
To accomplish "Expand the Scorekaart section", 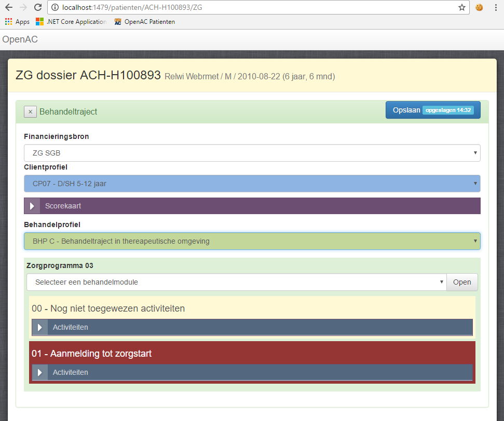I will coord(32,206).
